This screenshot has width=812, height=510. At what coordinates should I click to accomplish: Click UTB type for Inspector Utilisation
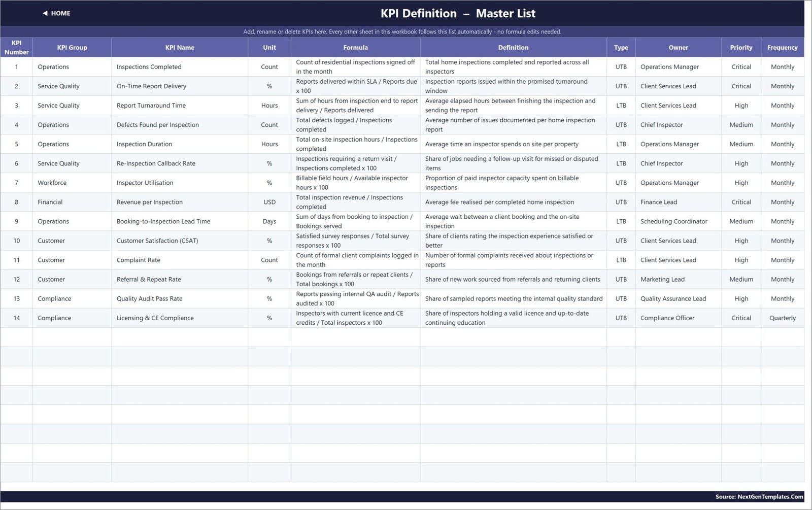pos(621,183)
